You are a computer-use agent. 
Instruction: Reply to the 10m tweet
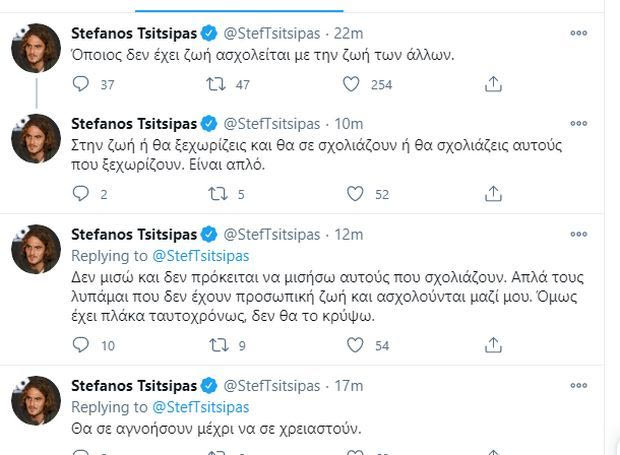point(81,193)
